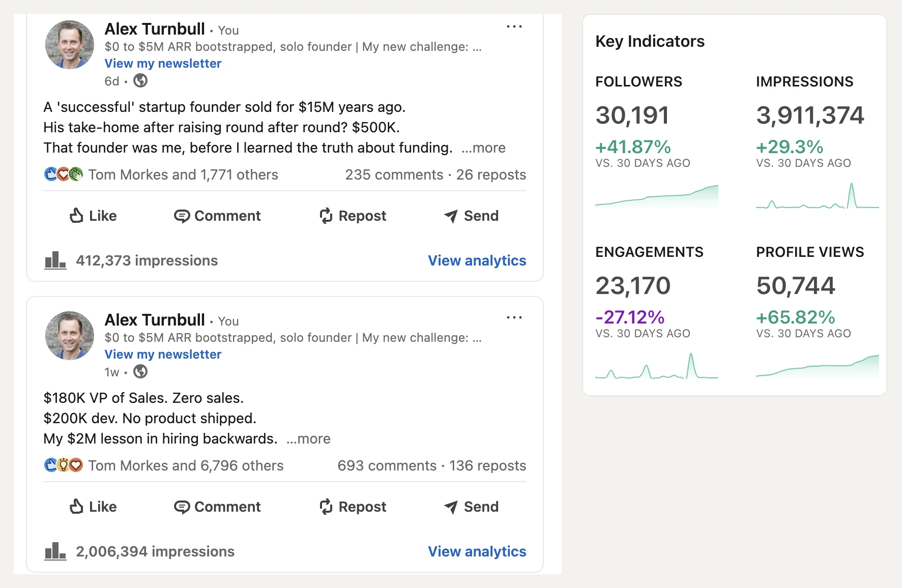Click Alex Turnbull's avatar on the 6d post
The height and width of the screenshot is (588, 902).
pos(70,45)
